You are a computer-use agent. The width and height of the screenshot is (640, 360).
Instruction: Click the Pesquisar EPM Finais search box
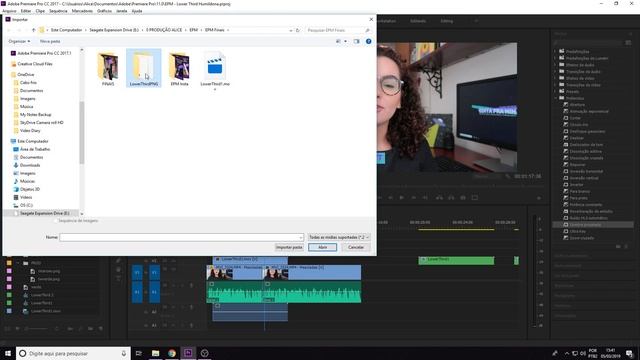pyautogui.click(x=338, y=30)
